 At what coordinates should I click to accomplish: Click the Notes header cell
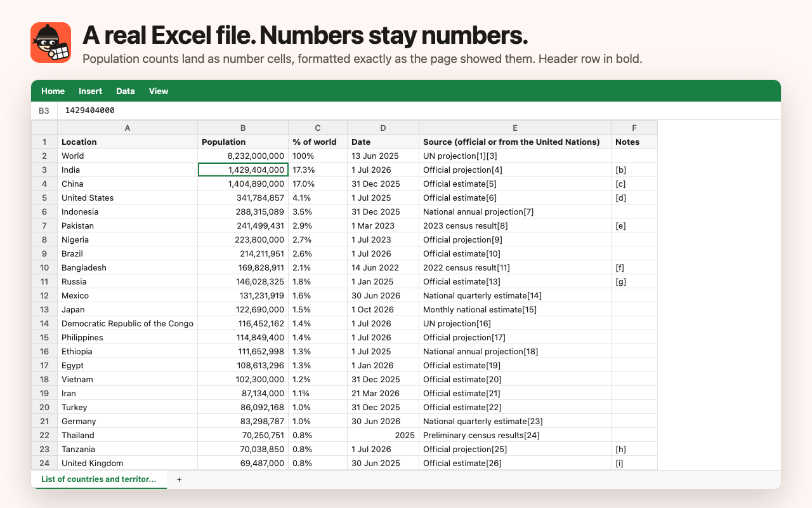(634, 142)
